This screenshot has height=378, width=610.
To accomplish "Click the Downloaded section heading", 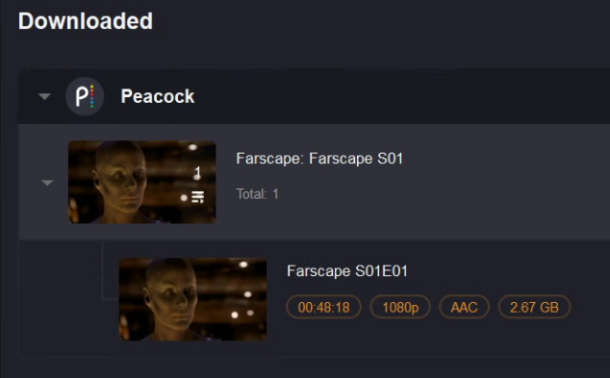I will coord(85,21).
